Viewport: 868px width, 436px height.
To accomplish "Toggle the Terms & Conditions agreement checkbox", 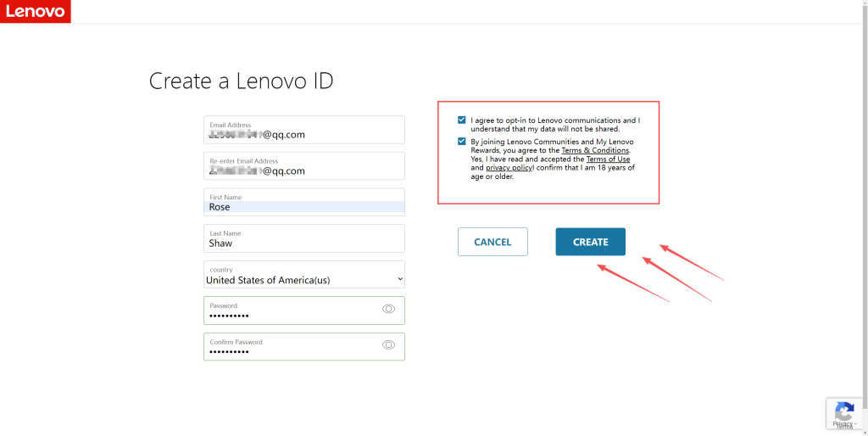I will [462, 142].
